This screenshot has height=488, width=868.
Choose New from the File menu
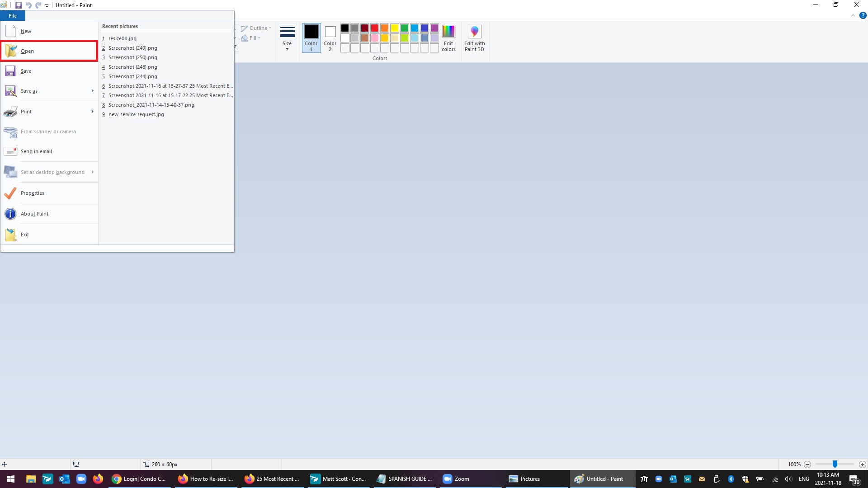pyautogui.click(x=49, y=31)
